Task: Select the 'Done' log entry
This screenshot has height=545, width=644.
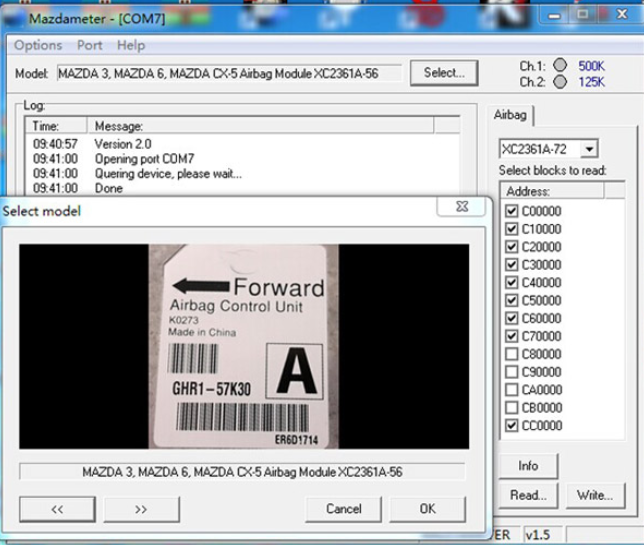Action: (x=109, y=189)
